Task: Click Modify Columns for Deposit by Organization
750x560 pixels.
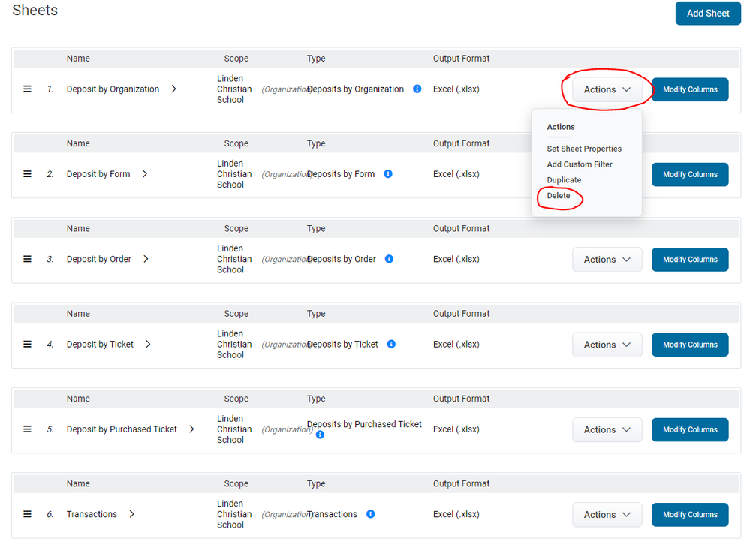Action: [689, 89]
